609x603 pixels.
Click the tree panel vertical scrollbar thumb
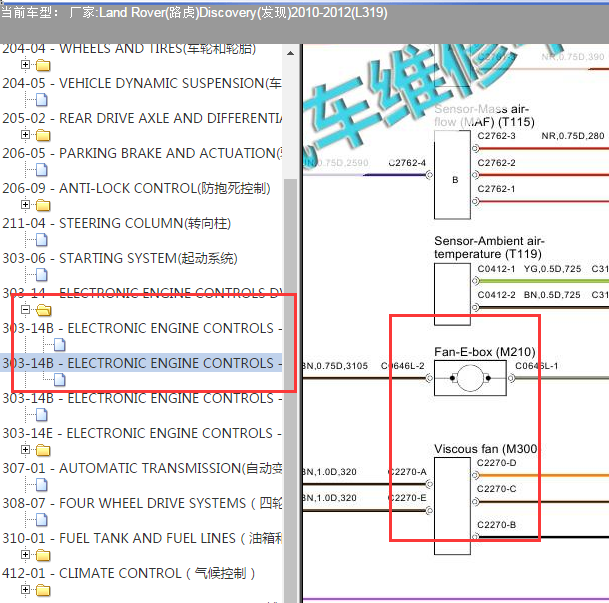pos(290,390)
